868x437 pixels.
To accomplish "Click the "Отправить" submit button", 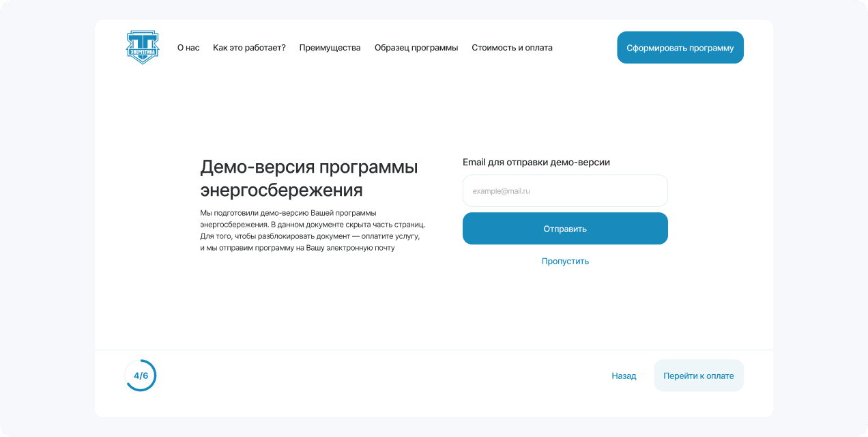I will [565, 229].
